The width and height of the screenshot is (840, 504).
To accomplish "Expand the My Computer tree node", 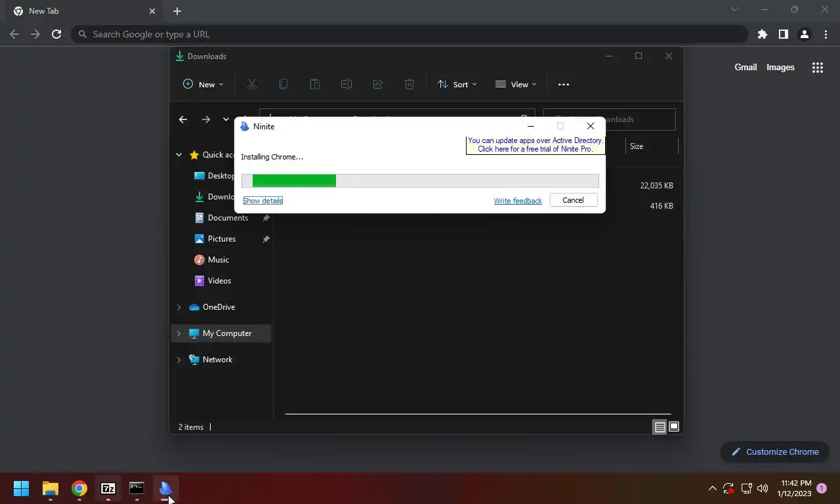I will [x=178, y=333].
